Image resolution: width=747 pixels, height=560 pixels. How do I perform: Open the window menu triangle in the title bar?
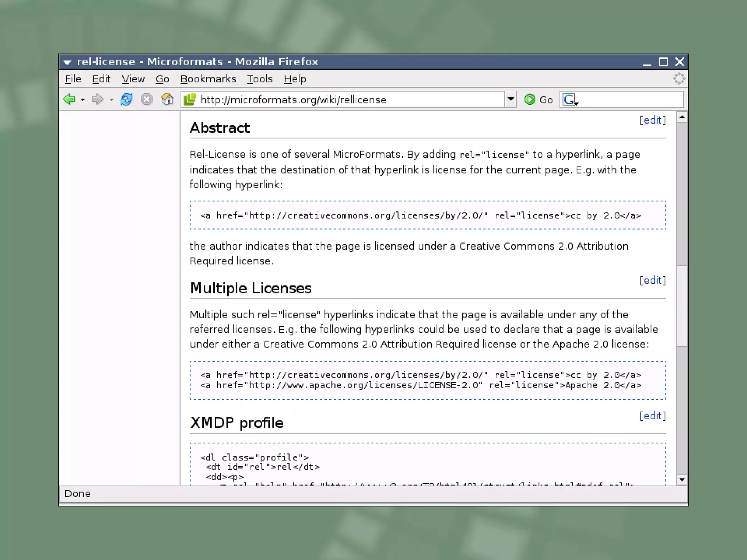pyautogui.click(x=67, y=62)
